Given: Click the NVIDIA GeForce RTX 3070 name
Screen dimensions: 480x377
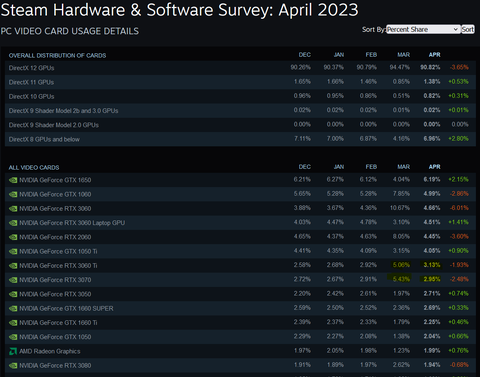Looking at the screenshot, I should point(55,280).
